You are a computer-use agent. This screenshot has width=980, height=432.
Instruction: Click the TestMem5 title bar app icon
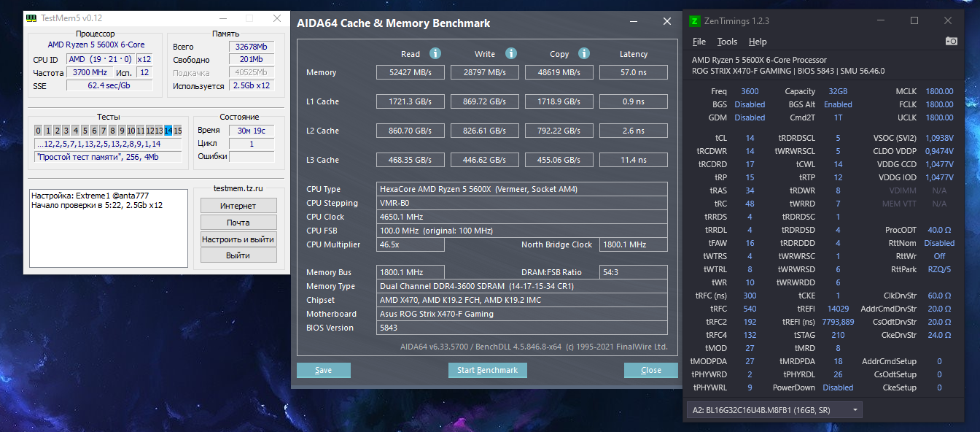click(31, 18)
